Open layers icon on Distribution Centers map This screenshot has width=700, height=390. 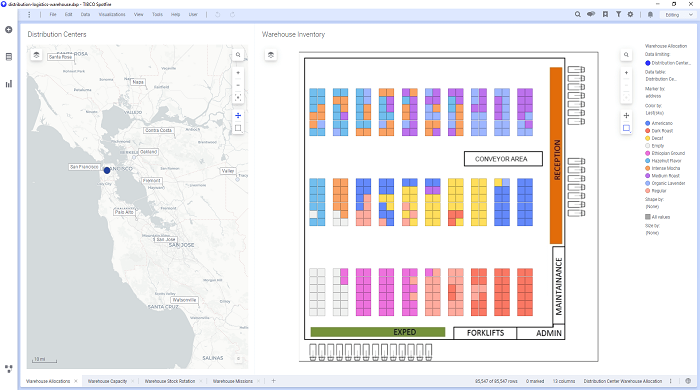pos(37,55)
